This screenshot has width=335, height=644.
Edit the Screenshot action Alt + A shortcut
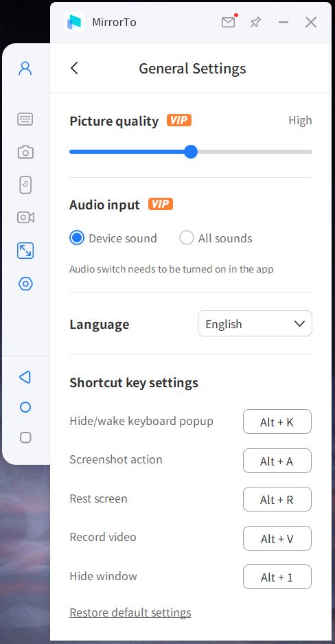277,461
